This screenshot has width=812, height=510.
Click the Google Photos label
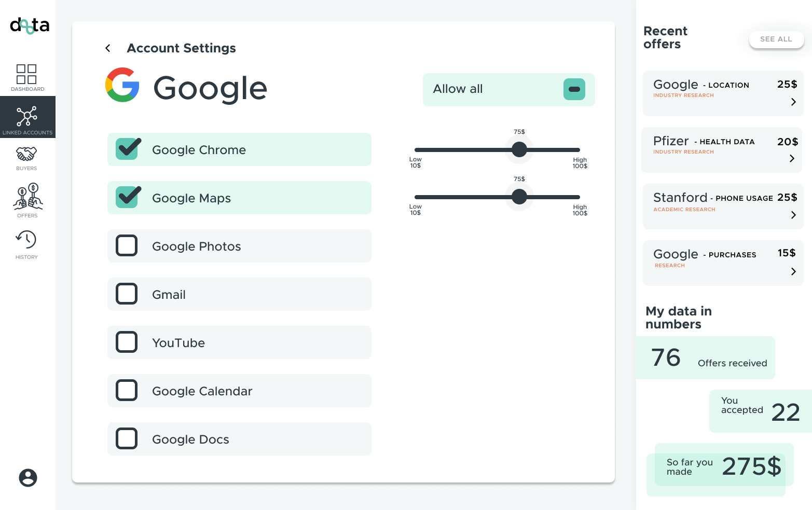(x=197, y=246)
